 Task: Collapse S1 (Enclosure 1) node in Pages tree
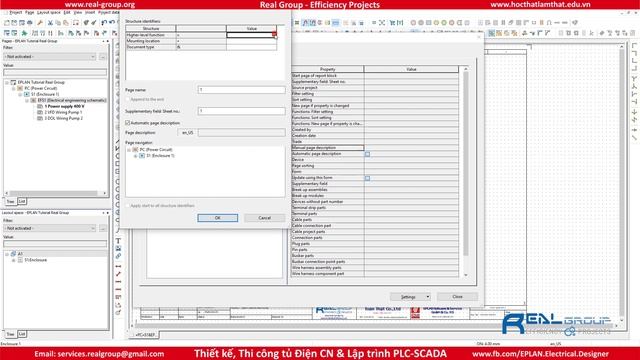click(20, 94)
